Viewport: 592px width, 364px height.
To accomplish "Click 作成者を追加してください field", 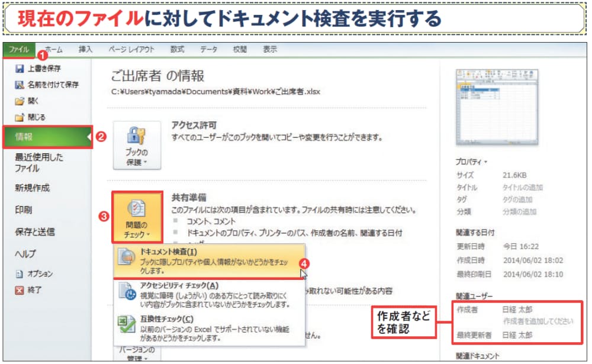I will (538, 321).
